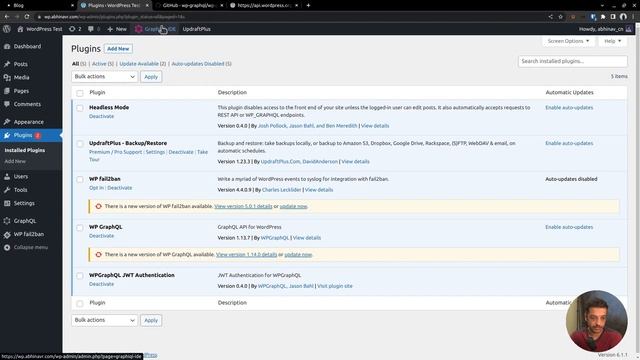The image size is (640, 360).
Task: Open the Plugins sidebar menu
Action: coord(23,135)
